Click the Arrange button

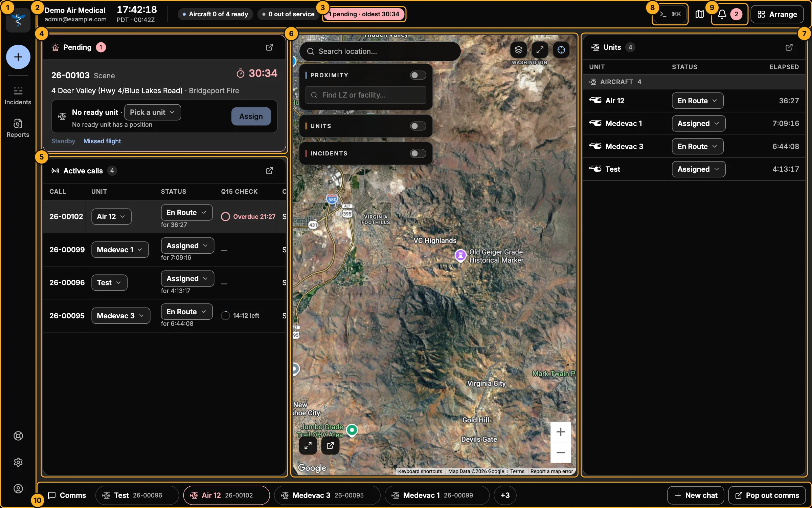(777, 14)
